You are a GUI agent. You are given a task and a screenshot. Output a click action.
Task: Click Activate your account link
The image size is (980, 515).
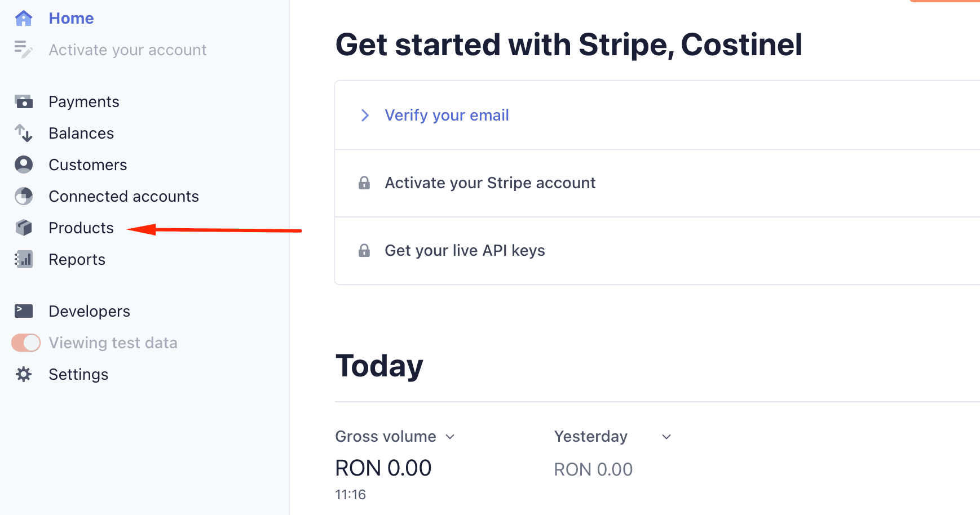click(127, 50)
